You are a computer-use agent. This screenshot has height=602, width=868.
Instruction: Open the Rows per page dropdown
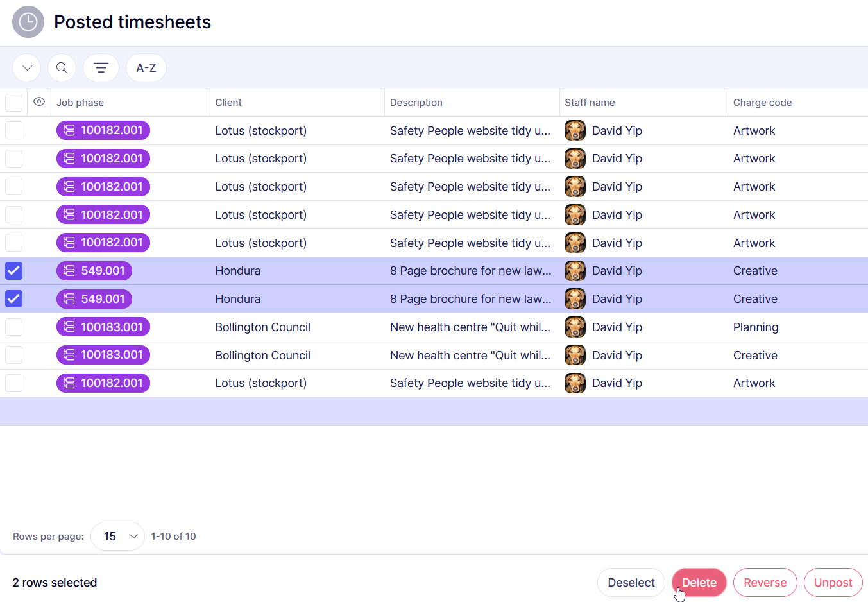[x=118, y=537]
